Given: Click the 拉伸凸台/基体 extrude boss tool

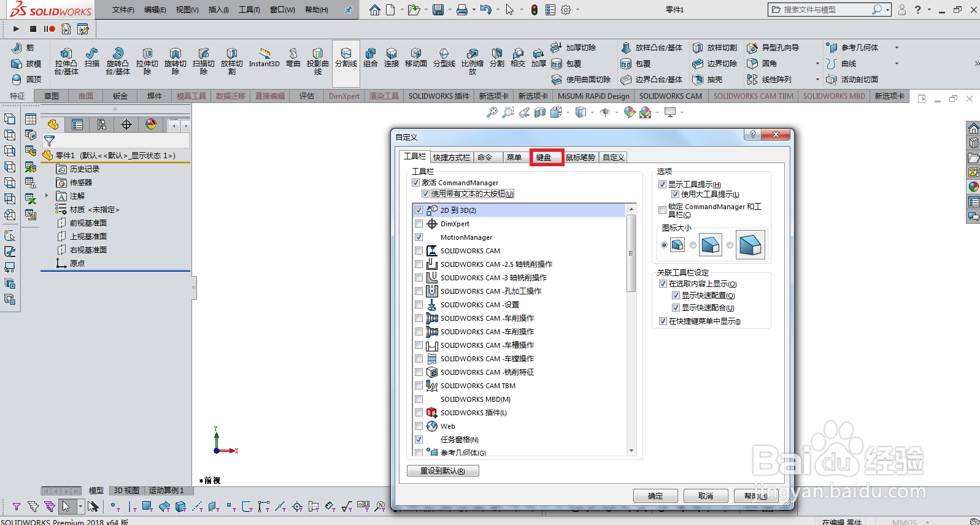Looking at the screenshot, I should (x=66, y=61).
